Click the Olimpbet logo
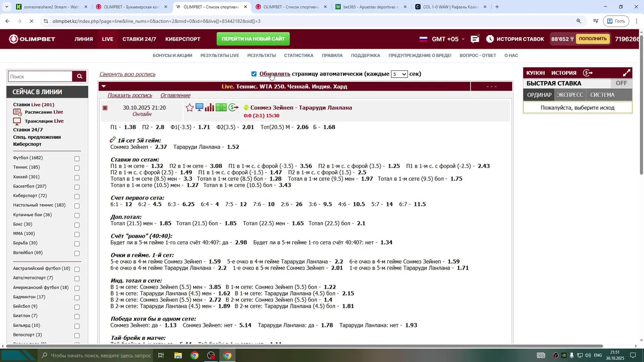Image resolution: width=644 pixels, height=362 pixels. [x=32, y=39]
